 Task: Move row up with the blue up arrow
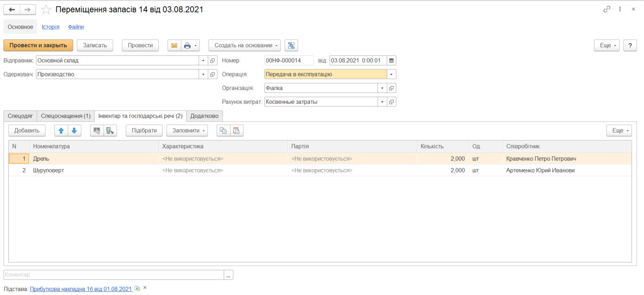pos(61,131)
